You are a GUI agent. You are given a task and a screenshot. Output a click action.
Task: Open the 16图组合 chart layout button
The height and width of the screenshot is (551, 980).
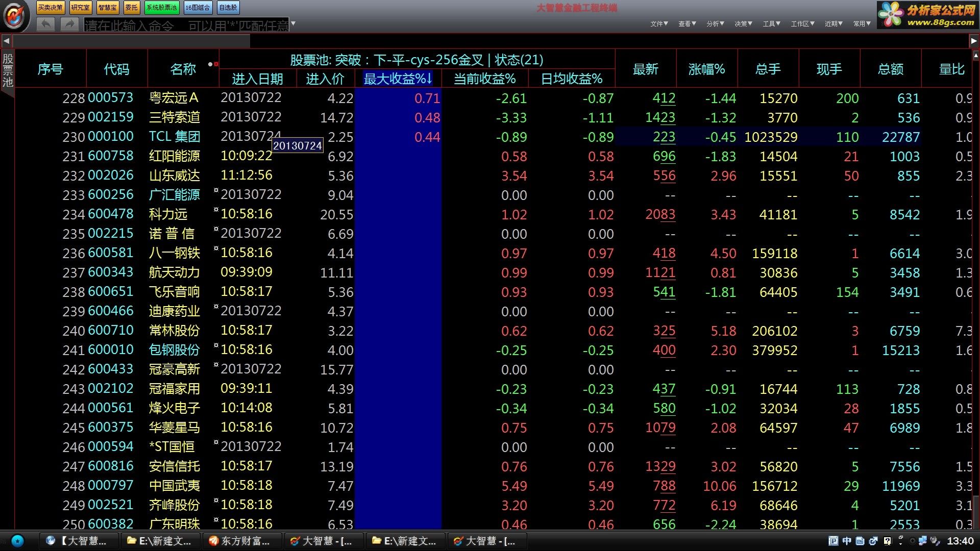[x=198, y=7]
